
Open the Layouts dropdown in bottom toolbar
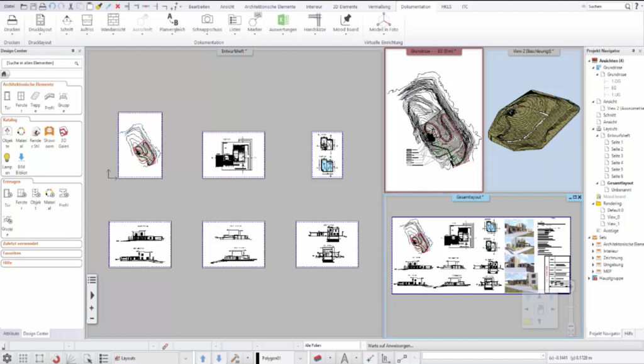(x=186, y=359)
